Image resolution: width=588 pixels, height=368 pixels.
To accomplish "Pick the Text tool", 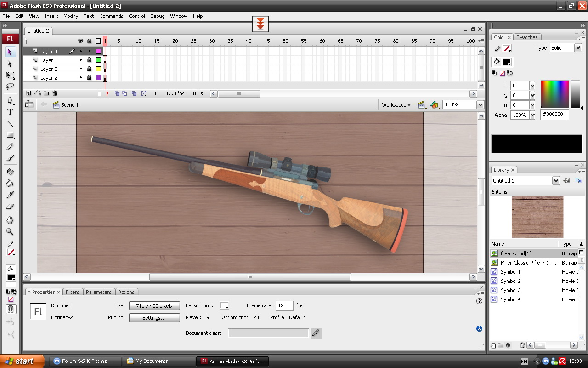I will [x=10, y=112].
